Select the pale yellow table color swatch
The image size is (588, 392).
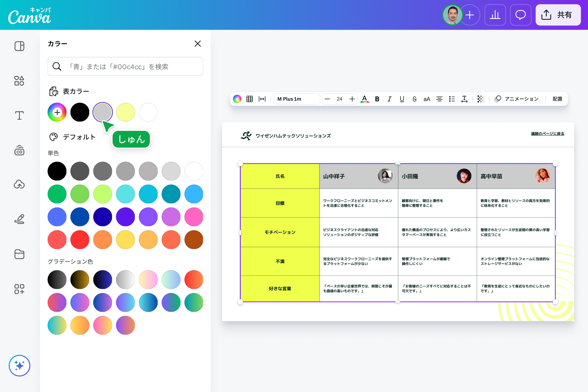click(126, 112)
